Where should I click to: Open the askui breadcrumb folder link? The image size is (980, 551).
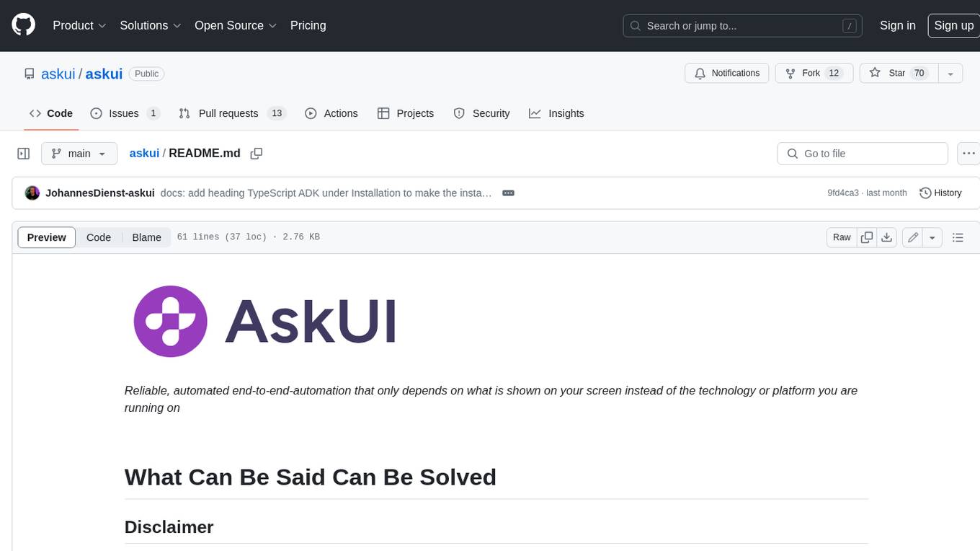pos(144,153)
